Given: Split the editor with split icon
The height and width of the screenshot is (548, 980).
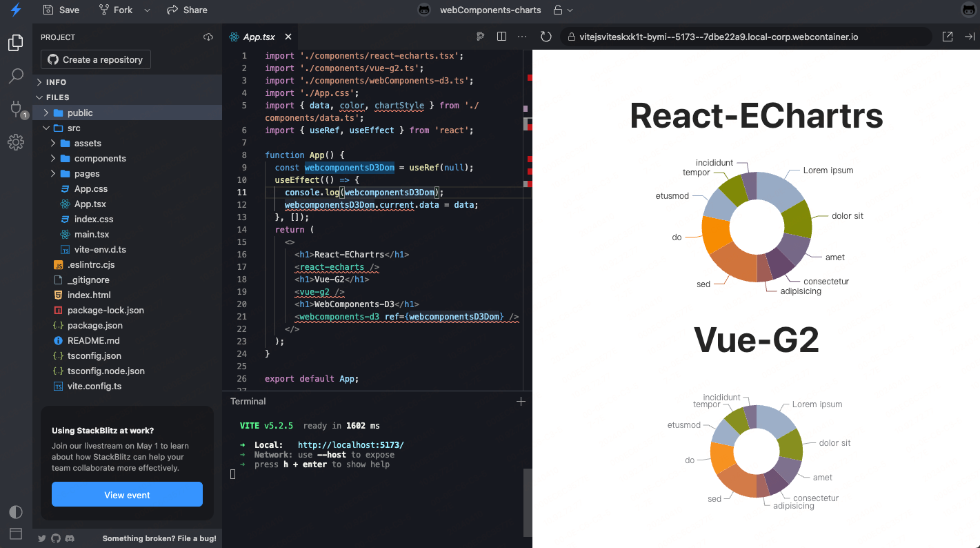Looking at the screenshot, I should point(501,37).
